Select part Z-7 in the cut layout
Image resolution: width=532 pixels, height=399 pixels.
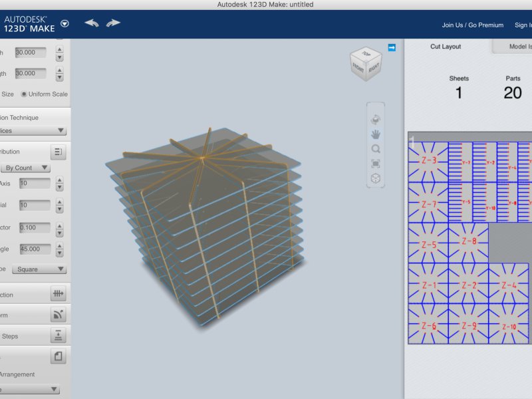tap(428, 203)
